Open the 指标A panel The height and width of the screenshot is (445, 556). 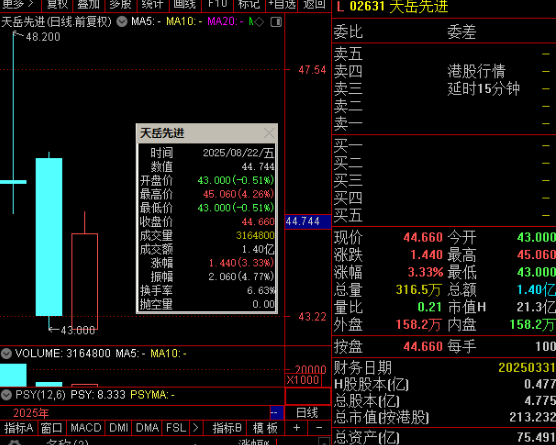coord(18,428)
